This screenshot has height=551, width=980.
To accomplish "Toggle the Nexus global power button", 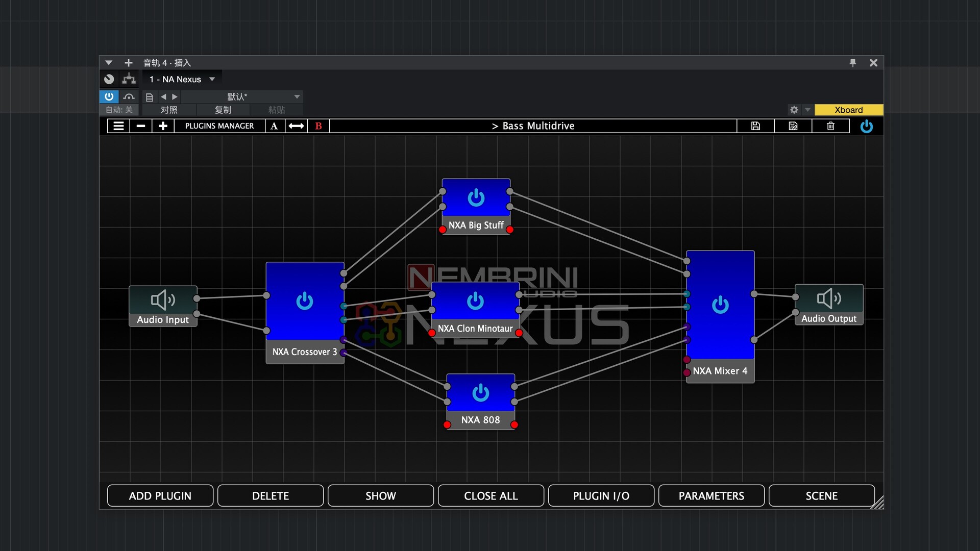I will pyautogui.click(x=866, y=126).
